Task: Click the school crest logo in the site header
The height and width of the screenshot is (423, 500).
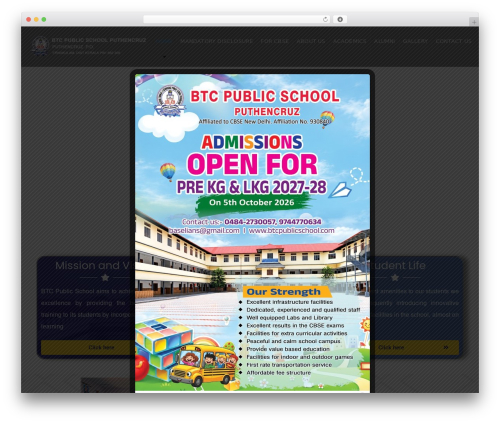Action: 40,46
